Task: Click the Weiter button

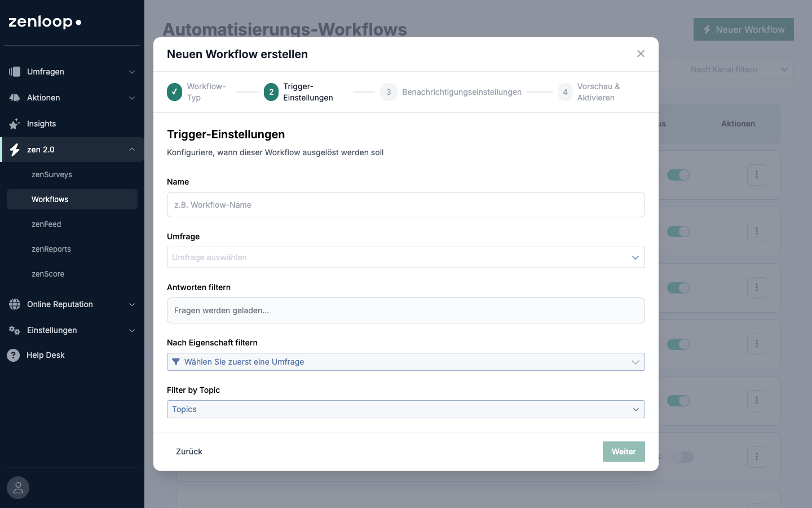Action: [x=623, y=452]
